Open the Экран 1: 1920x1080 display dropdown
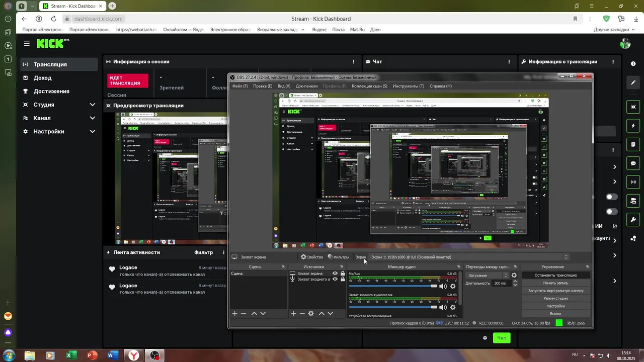This screenshot has width=644, height=362. [x=469, y=257]
